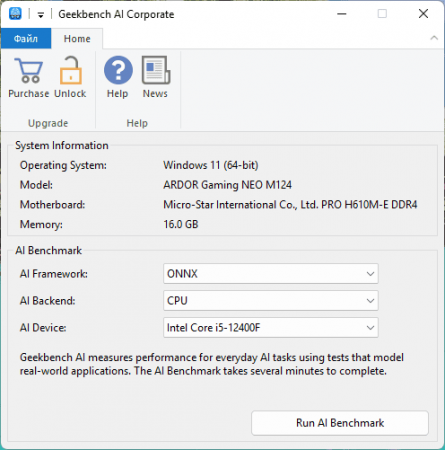Click the 'AI Device:' label
Viewport: 445px width, 450px height.
[43, 328]
